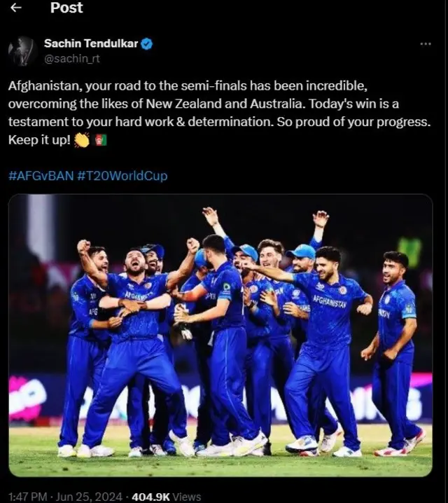448x503 pixels.
Task: Open the #AFGvBAN hashtag
Action: (x=40, y=176)
